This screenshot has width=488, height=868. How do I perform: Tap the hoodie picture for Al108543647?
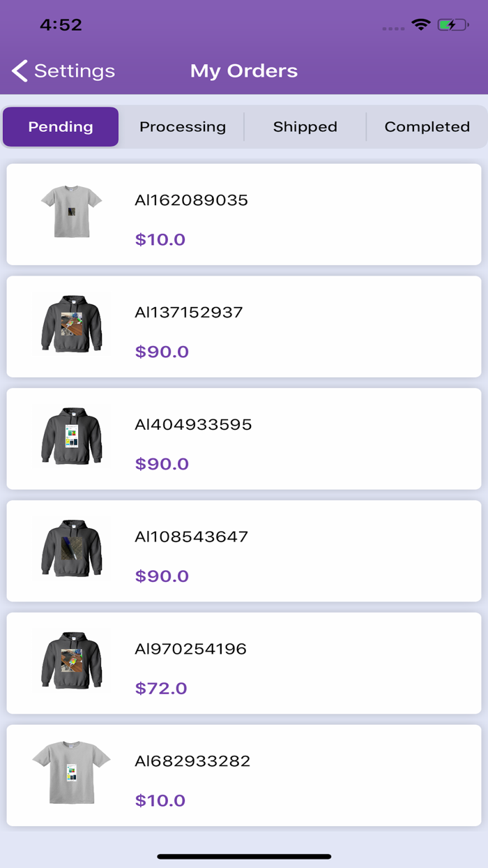72,548
